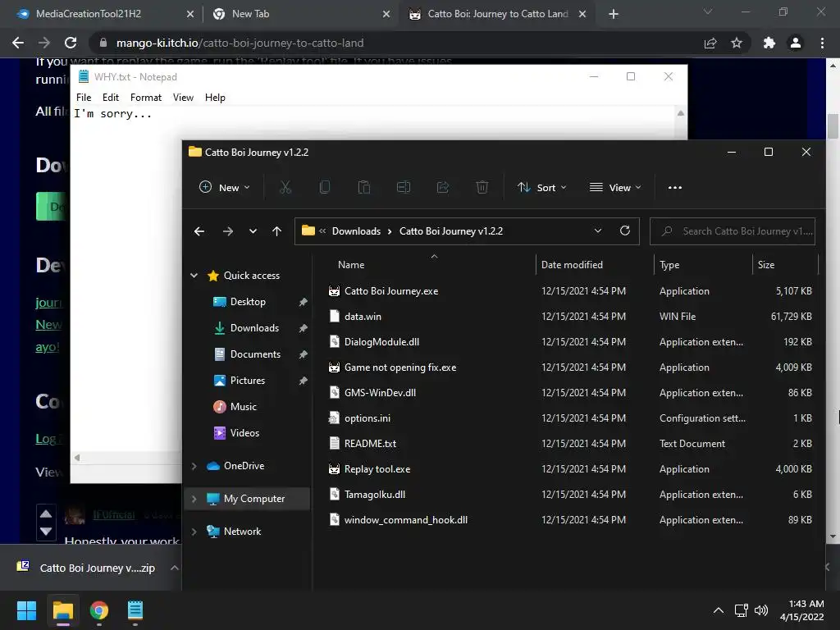Open Desktop in Quick access

[248, 302]
